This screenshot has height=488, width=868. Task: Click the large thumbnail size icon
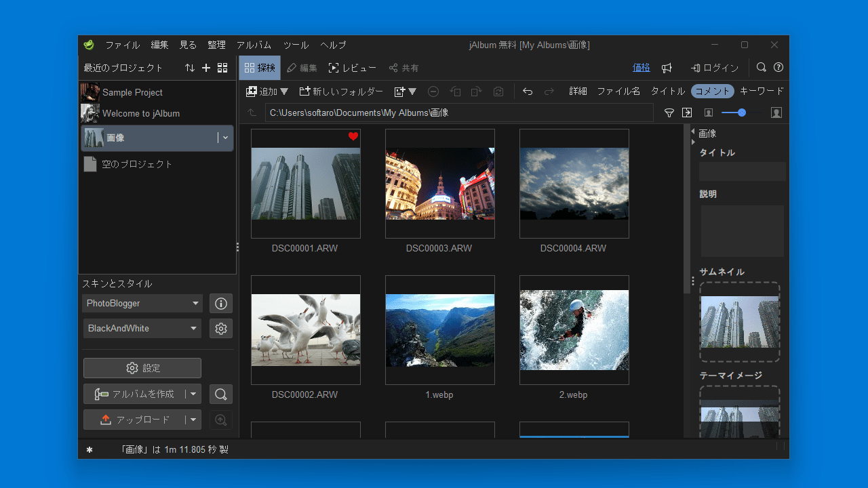[776, 113]
